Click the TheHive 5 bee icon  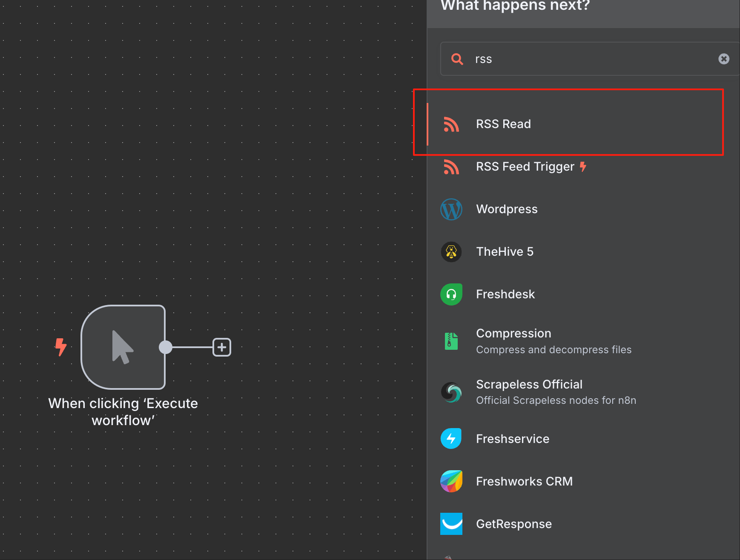coord(451,252)
